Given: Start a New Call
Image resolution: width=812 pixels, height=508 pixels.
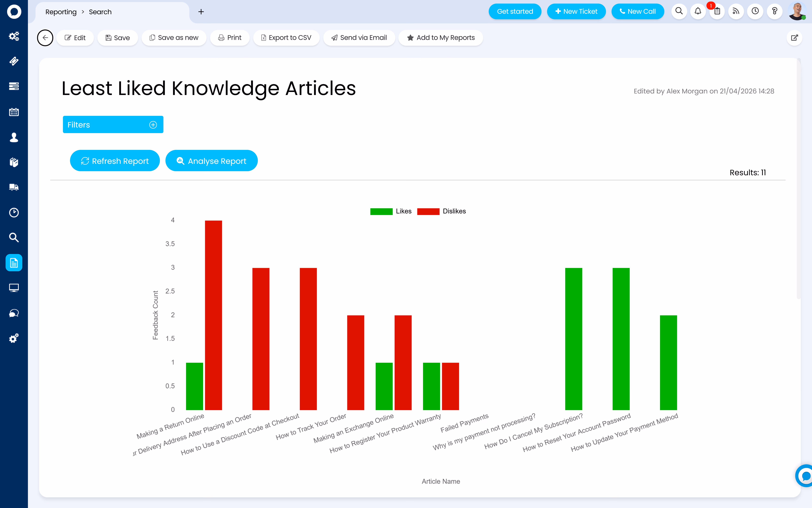Looking at the screenshot, I should [x=638, y=11].
